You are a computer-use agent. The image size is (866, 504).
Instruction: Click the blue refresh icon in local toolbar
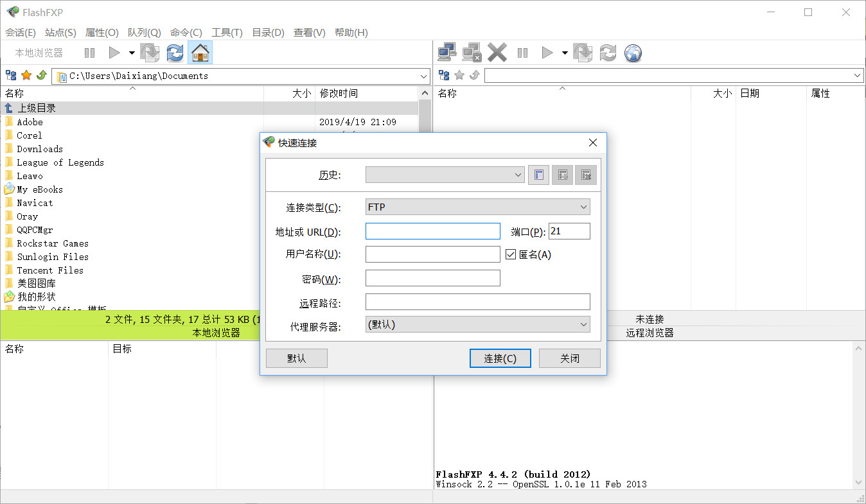coord(175,53)
